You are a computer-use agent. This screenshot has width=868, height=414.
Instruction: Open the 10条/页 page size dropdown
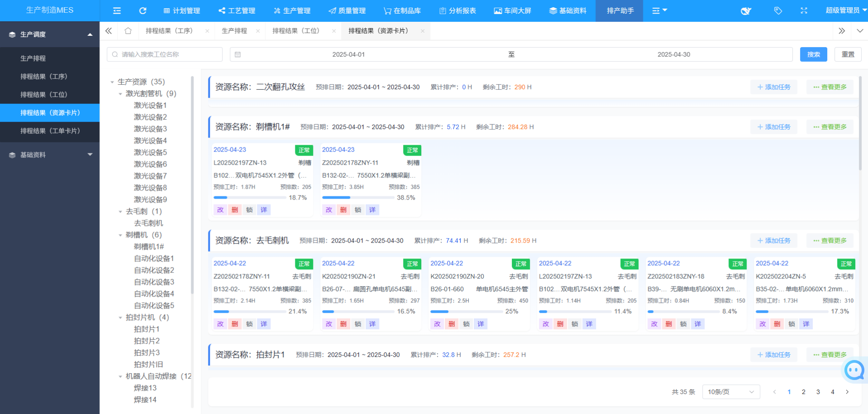[x=731, y=392]
